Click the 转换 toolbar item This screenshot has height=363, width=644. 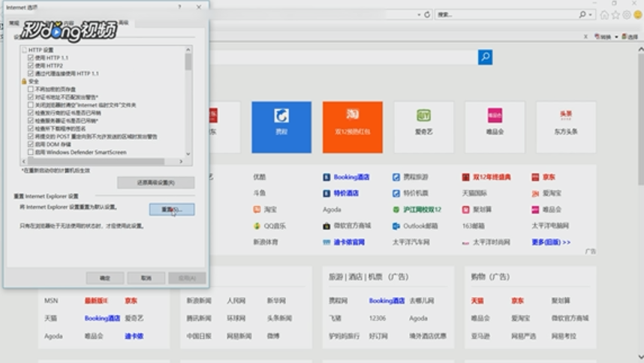(x=603, y=37)
